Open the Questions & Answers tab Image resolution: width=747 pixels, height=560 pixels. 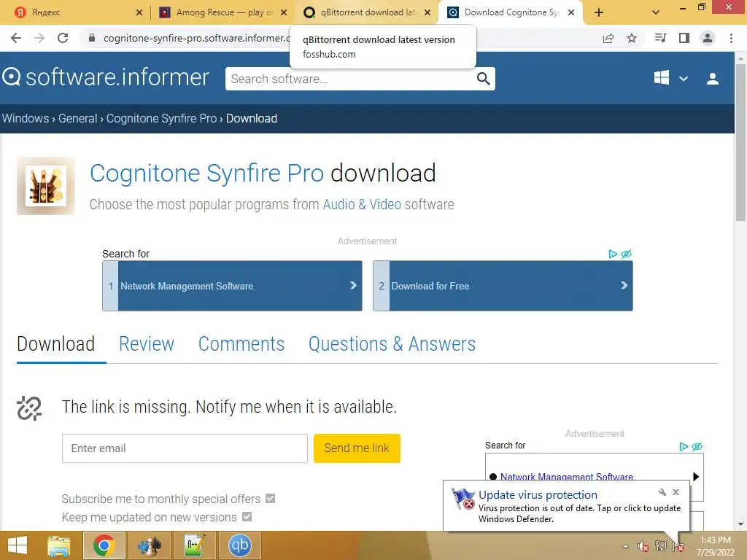392,344
